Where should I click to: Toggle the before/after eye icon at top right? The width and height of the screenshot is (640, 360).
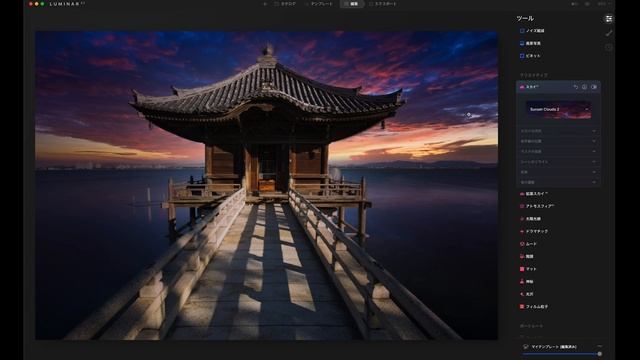[x=587, y=4]
